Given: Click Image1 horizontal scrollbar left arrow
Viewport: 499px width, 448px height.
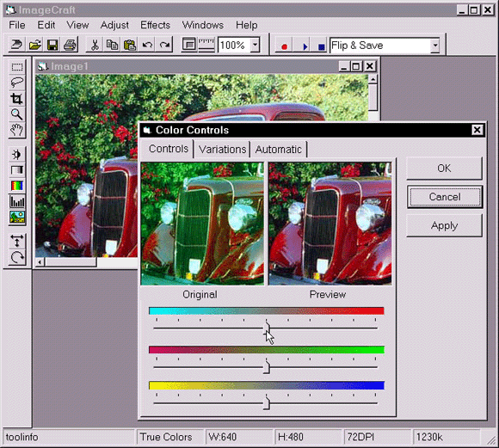Looking at the screenshot, I should point(40,262).
